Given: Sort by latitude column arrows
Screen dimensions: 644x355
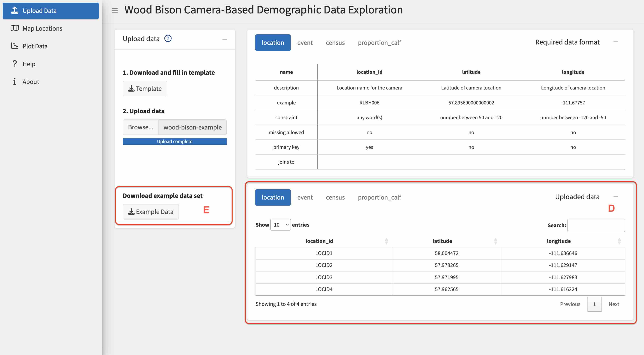Looking at the screenshot, I should (495, 241).
